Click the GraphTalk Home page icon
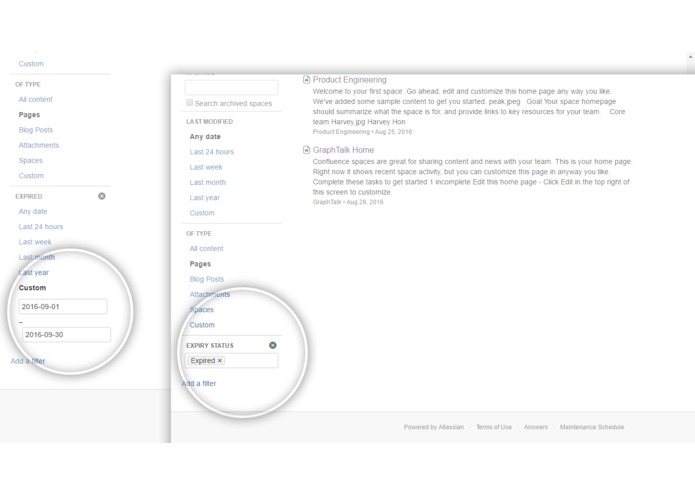This screenshot has height=494, width=695. [x=306, y=150]
